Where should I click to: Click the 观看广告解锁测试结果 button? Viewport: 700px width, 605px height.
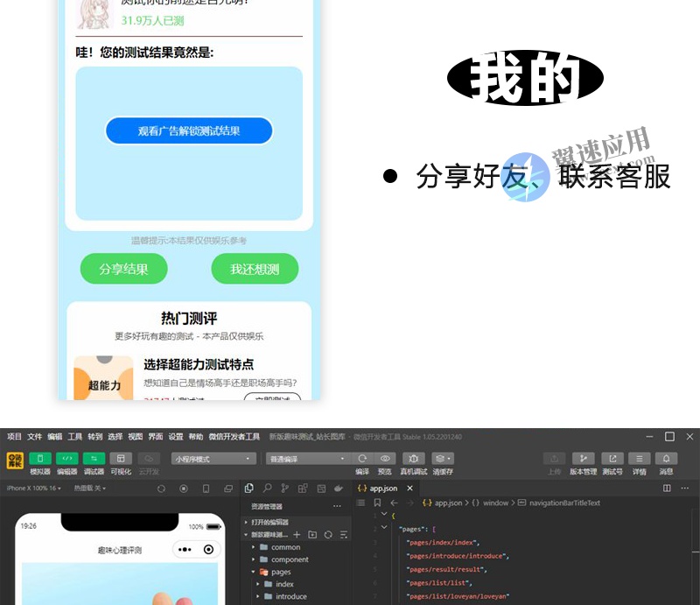click(189, 131)
